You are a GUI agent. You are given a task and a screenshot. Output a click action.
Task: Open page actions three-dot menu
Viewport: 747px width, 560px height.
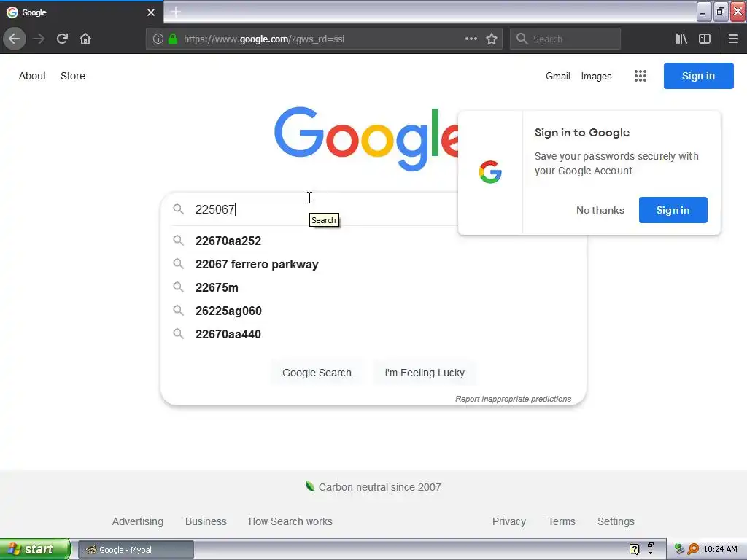[x=471, y=39]
